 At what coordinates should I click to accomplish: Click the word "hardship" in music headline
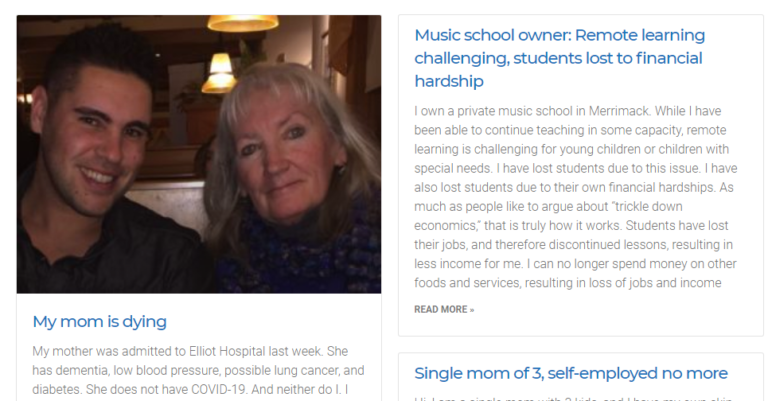tap(449, 81)
